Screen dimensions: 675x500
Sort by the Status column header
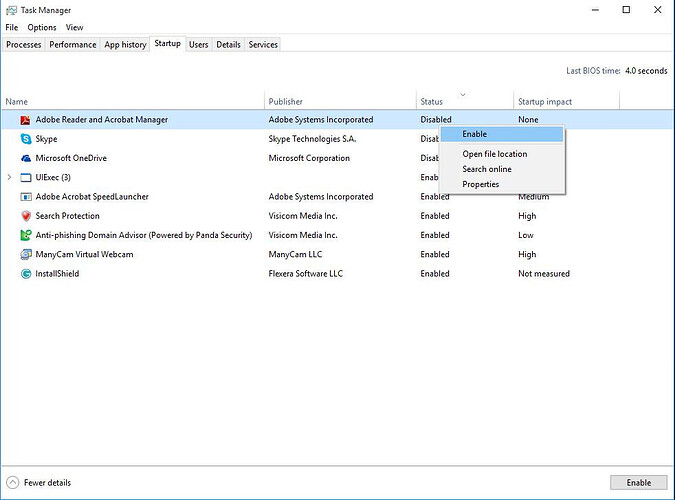431,102
